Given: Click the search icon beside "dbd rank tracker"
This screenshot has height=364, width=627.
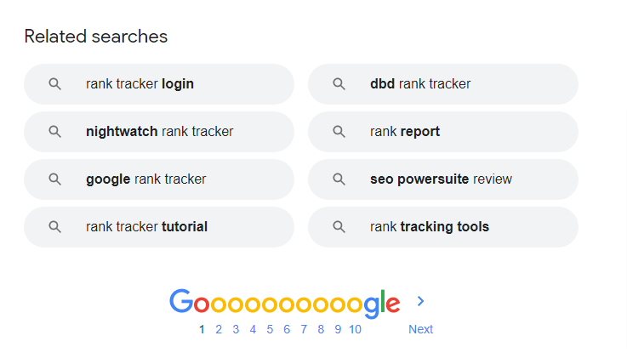Looking at the screenshot, I should (x=339, y=84).
